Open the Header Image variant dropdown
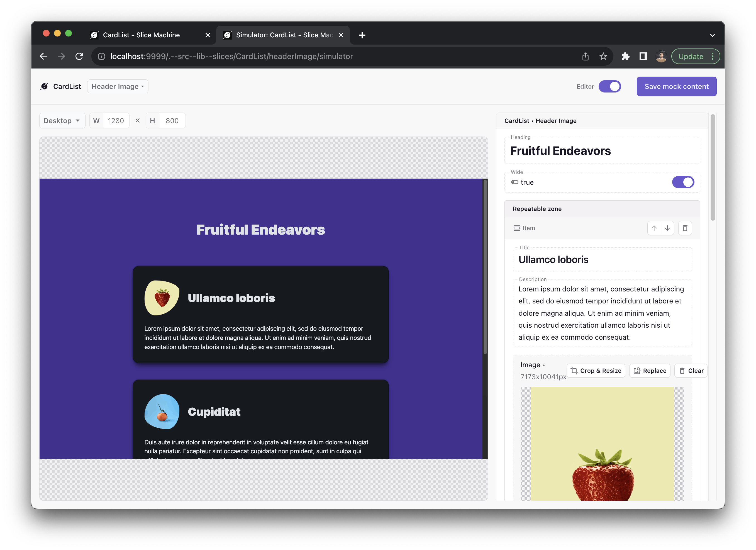Image resolution: width=756 pixels, height=550 pixels. pyautogui.click(x=117, y=86)
